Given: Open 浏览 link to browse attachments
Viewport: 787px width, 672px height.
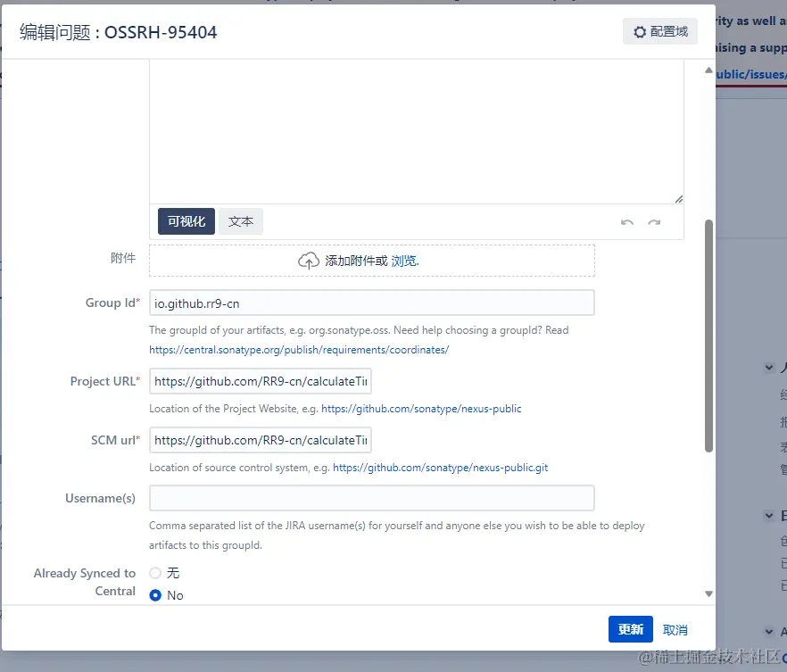Looking at the screenshot, I should point(404,261).
